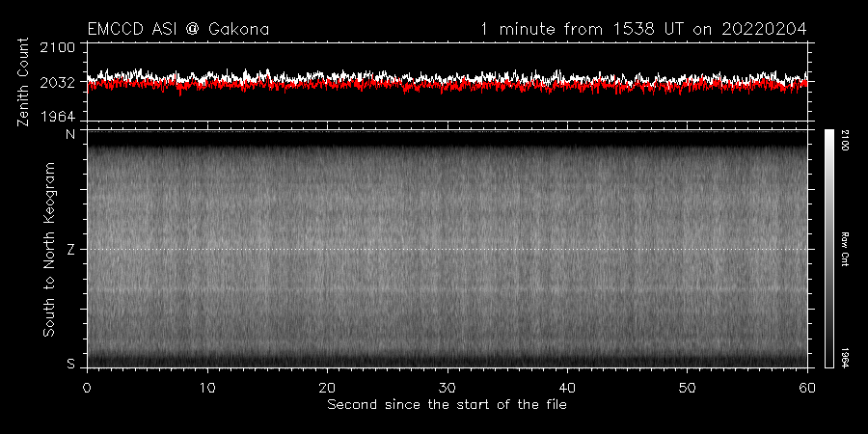Click the 50 second tick label
Screen dimensions: 868x434
tap(687, 387)
